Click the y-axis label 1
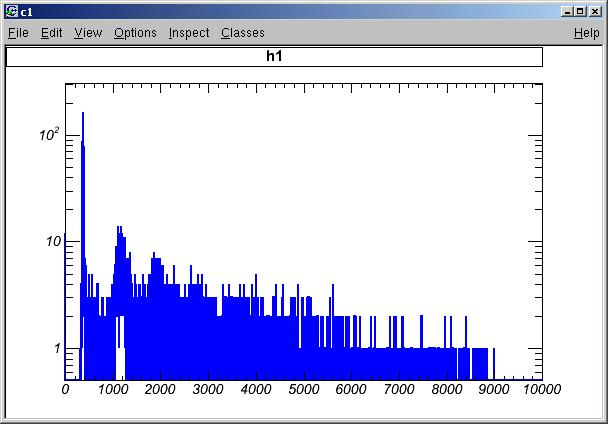608x424 pixels. pyautogui.click(x=57, y=348)
